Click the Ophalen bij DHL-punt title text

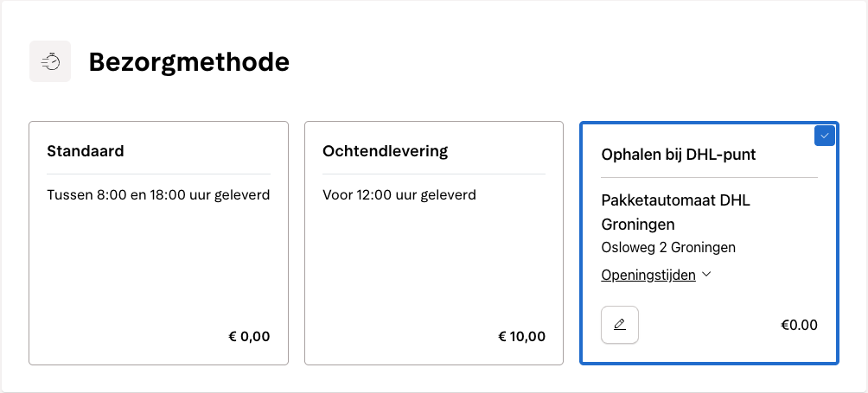pos(679,155)
